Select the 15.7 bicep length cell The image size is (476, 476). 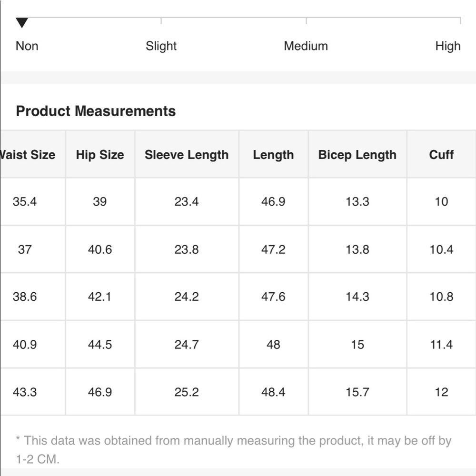coord(357,392)
